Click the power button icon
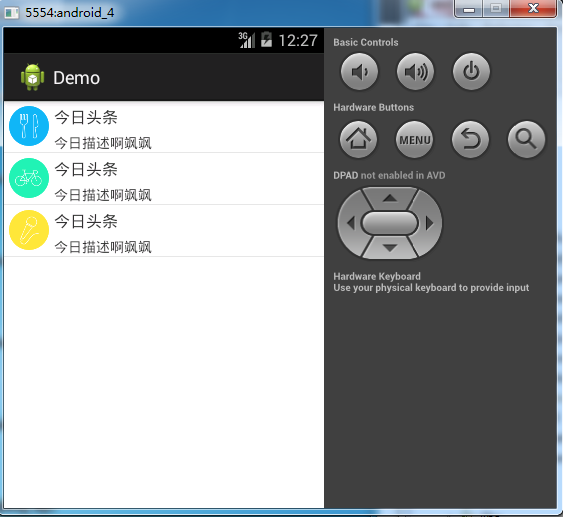The height and width of the screenshot is (517, 563). pos(471,72)
